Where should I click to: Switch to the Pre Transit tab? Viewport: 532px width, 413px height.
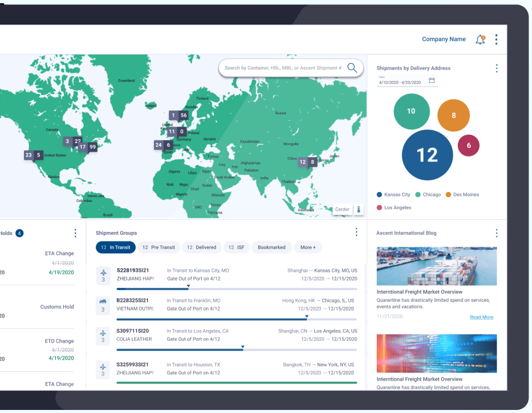159,247
